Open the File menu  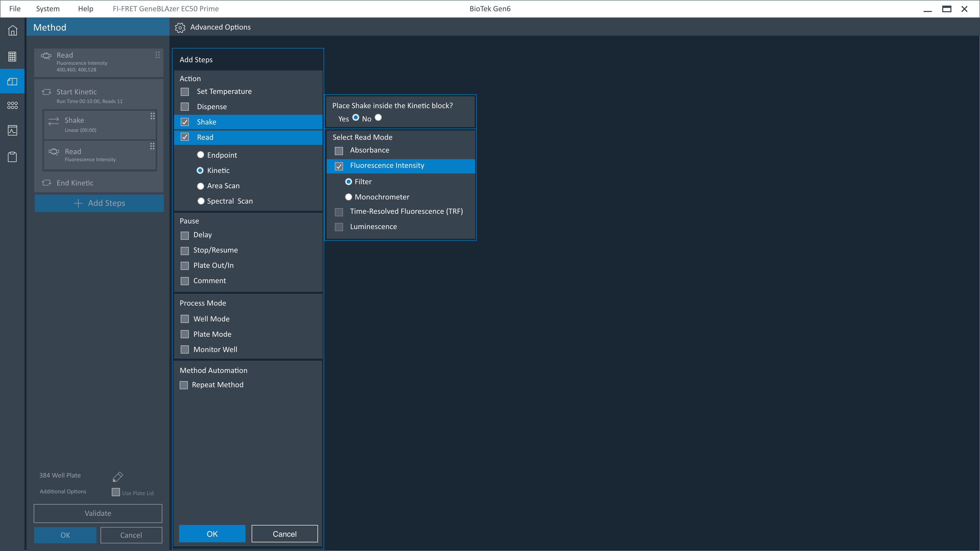point(15,9)
